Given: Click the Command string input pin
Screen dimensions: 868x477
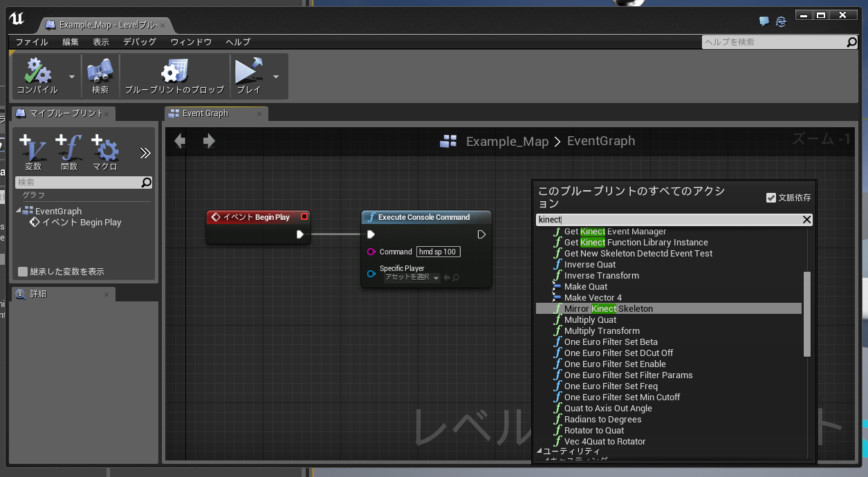Looking at the screenshot, I should [371, 252].
